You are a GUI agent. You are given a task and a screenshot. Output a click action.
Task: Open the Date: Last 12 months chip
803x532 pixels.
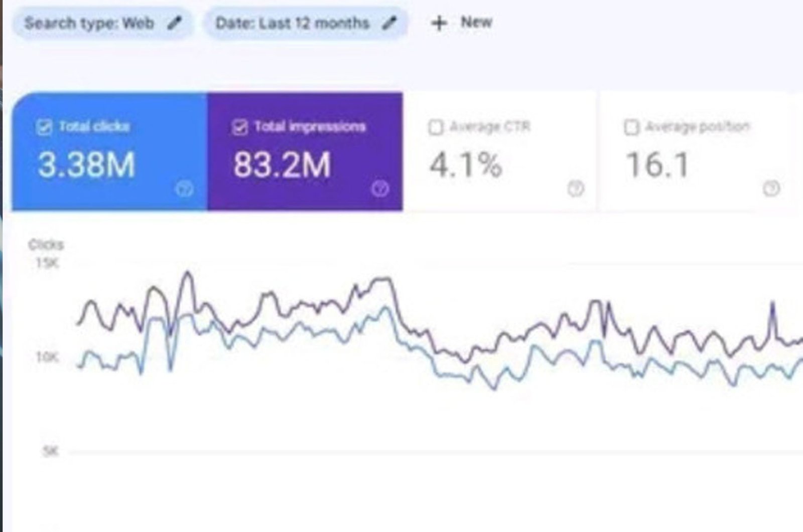[292, 23]
